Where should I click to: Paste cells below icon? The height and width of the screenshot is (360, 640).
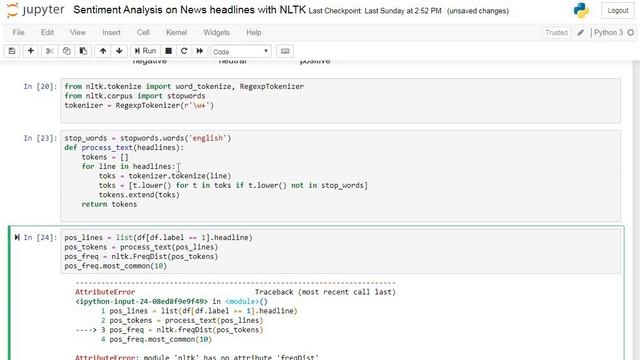(83, 51)
